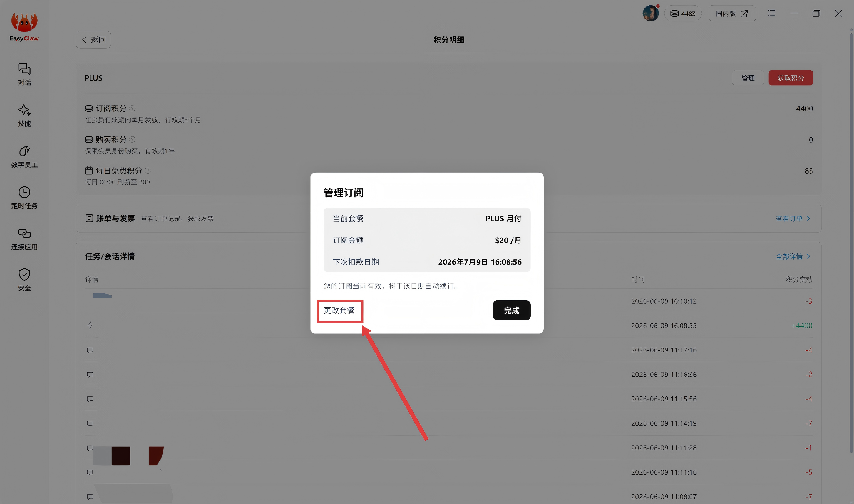The height and width of the screenshot is (504, 854).
Task: Click the back arrow chevron in 返回
Action: click(x=84, y=40)
